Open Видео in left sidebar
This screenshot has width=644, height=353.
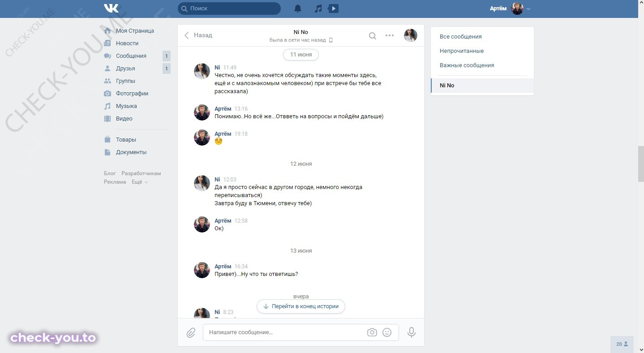[124, 119]
